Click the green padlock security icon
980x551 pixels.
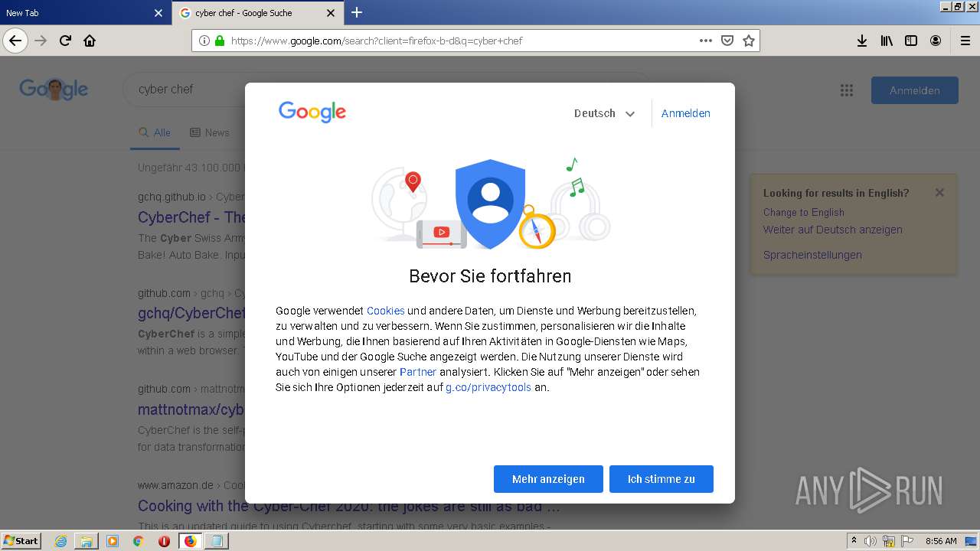click(220, 41)
